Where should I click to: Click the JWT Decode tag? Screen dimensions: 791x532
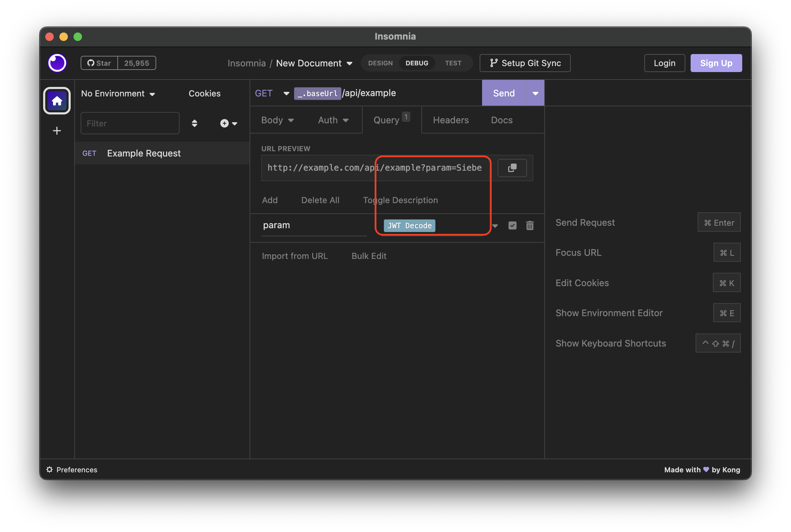coord(409,225)
